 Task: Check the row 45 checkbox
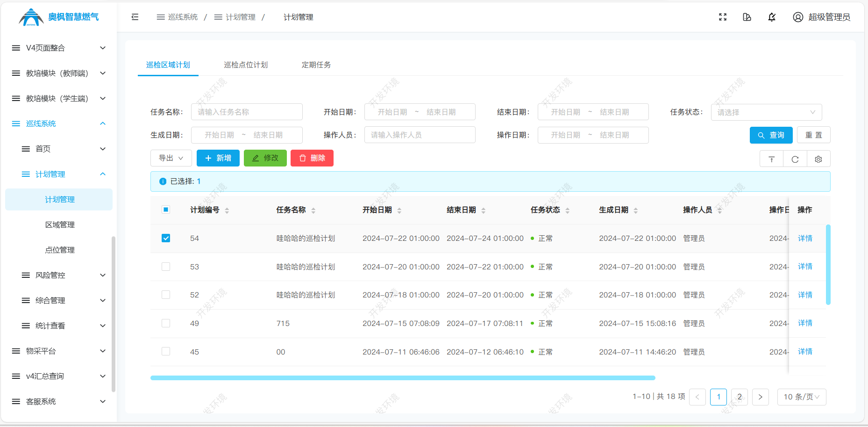pos(166,351)
